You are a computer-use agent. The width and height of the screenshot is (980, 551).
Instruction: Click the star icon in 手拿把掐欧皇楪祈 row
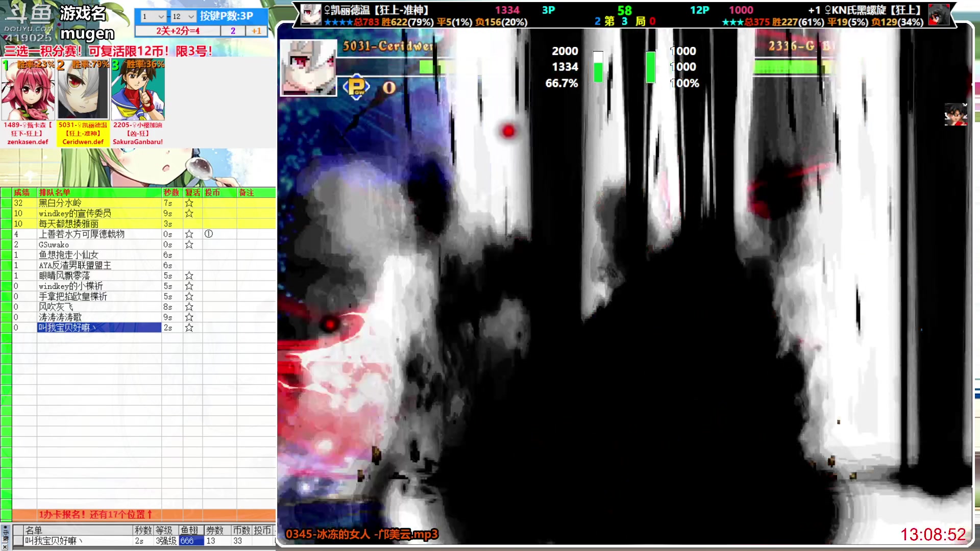click(189, 296)
